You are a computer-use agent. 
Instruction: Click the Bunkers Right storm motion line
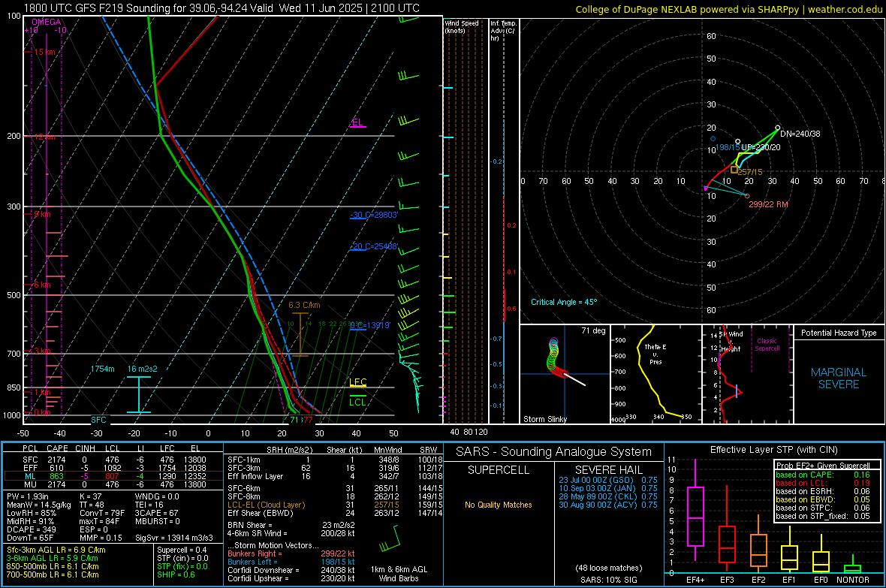pyautogui.click(x=291, y=553)
